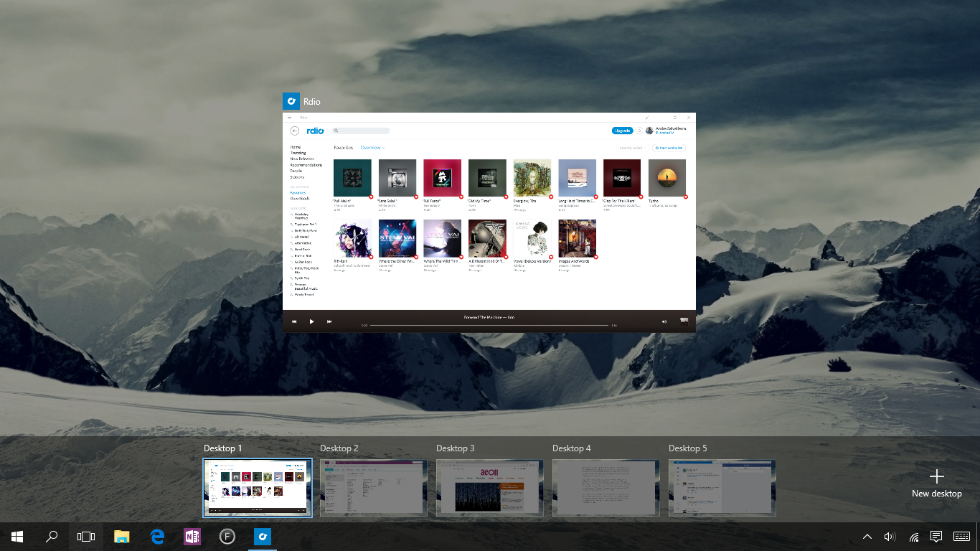The image size is (980, 551).
Task: Open File Explorer from the taskbar
Action: (x=122, y=536)
